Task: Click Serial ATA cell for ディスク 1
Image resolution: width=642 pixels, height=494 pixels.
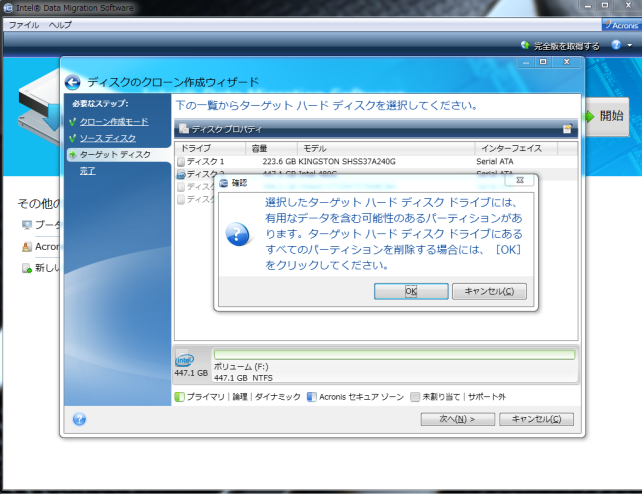Action: click(x=495, y=162)
